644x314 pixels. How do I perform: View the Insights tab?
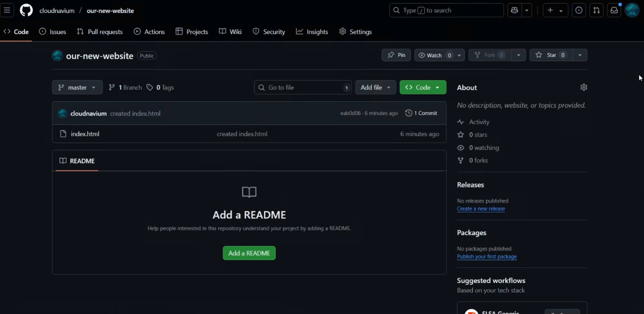[x=312, y=32]
